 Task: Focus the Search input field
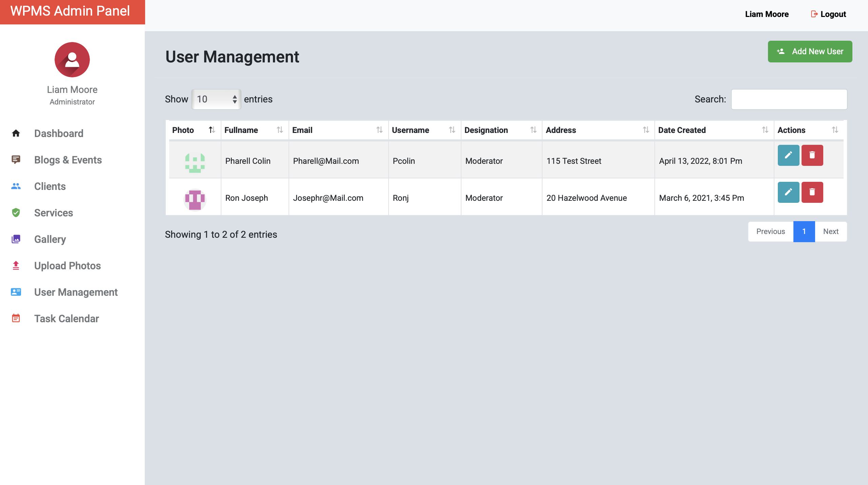(x=789, y=99)
